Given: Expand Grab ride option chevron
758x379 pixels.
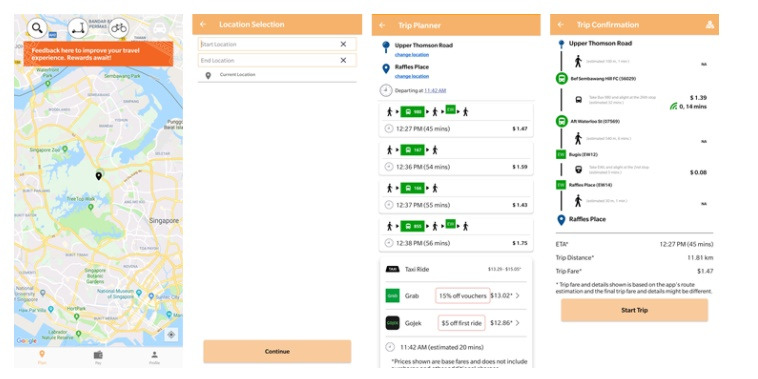Looking at the screenshot, I should tap(518, 295).
